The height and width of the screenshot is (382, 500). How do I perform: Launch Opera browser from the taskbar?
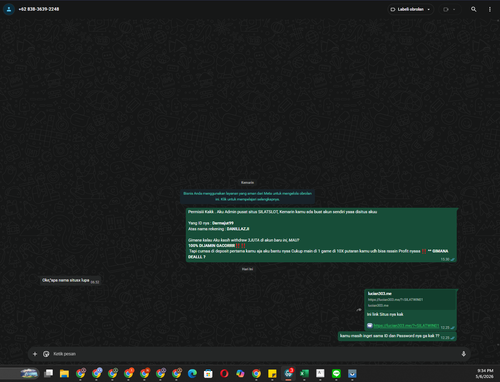pyautogui.click(x=224, y=374)
